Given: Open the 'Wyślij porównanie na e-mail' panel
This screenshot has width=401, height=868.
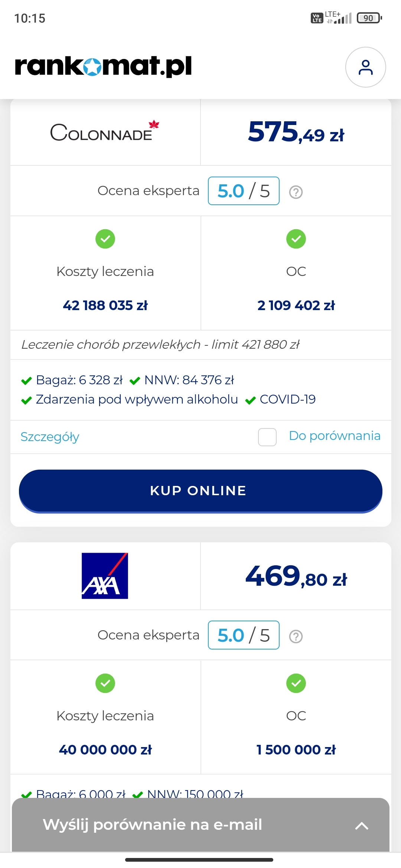Looking at the screenshot, I should click(x=152, y=825).
